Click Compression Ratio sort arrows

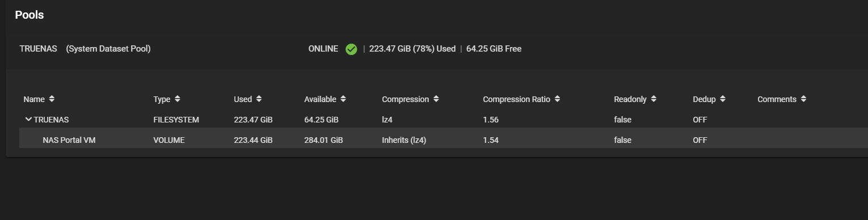click(557, 99)
